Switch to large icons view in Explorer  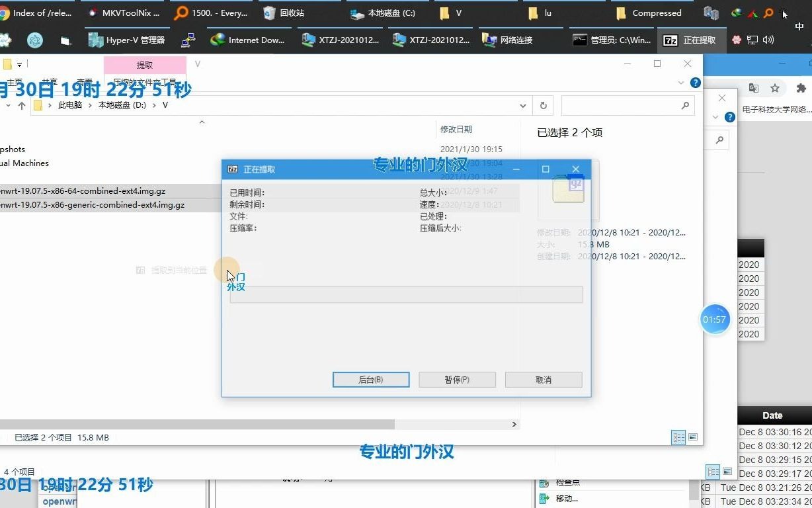tap(693, 437)
